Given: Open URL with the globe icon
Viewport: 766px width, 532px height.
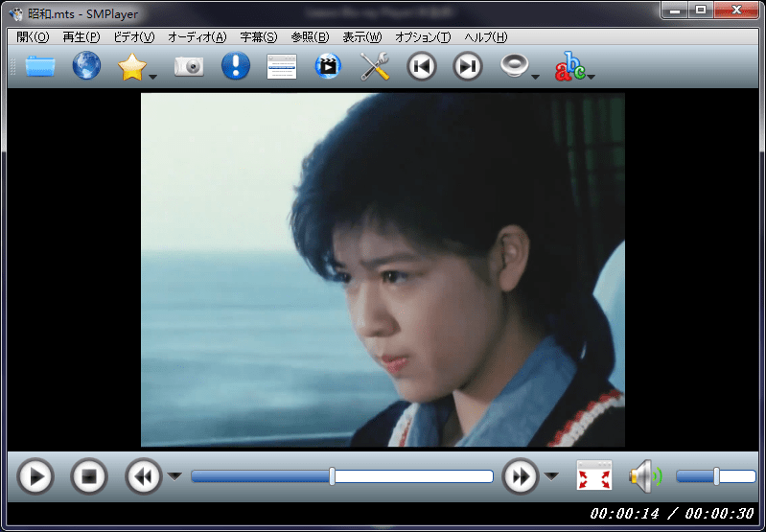Looking at the screenshot, I should click(x=86, y=65).
